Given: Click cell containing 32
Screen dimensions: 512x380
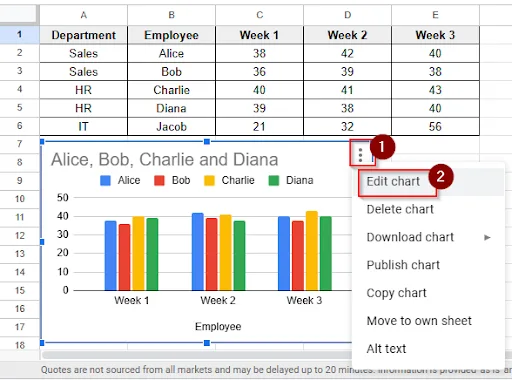Looking at the screenshot, I should coord(347,127).
